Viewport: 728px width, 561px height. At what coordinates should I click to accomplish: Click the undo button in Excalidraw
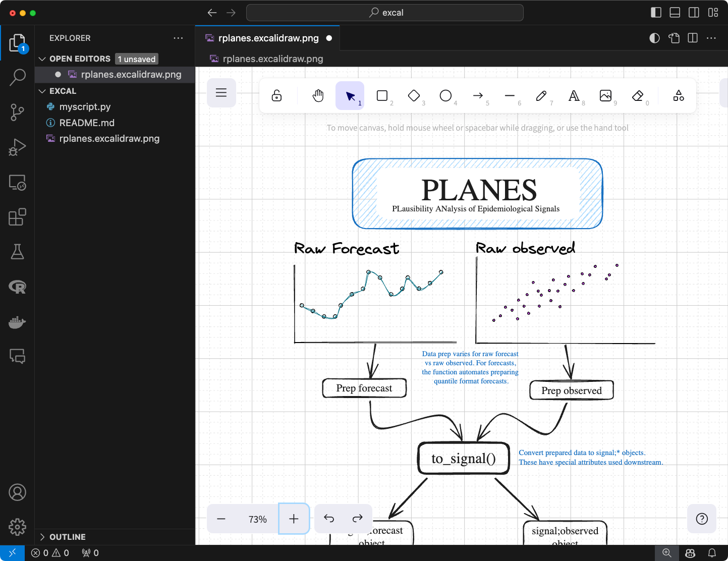328,518
